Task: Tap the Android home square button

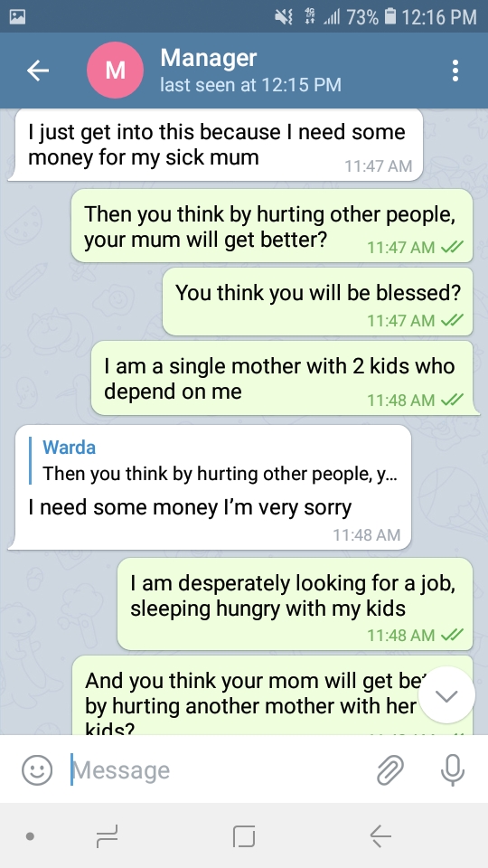Action: tap(244, 835)
